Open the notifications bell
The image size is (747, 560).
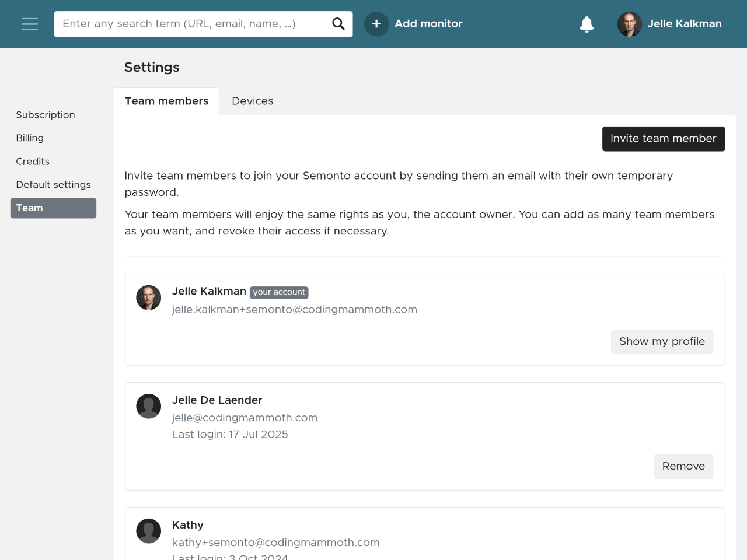click(x=587, y=24)
